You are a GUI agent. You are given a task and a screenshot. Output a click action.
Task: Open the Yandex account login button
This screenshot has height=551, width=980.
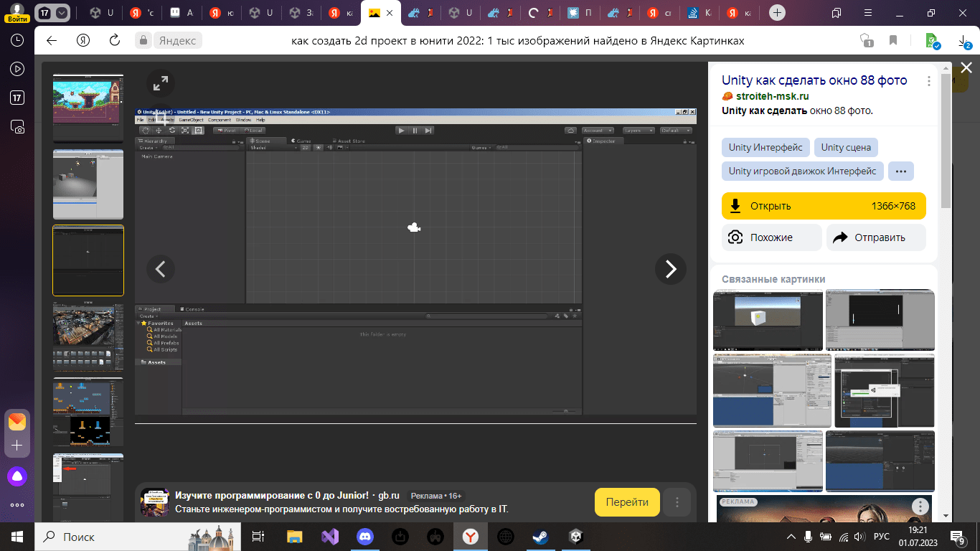click(17, 13)
